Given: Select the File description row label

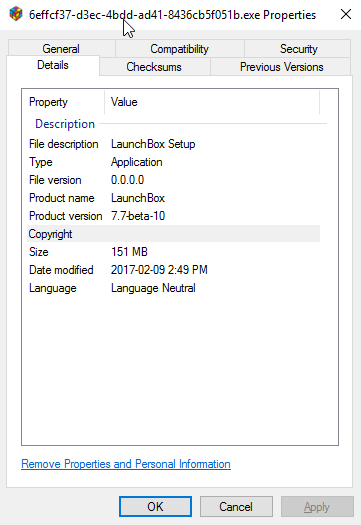Looking at the screenshot, I should coord(64,144).
